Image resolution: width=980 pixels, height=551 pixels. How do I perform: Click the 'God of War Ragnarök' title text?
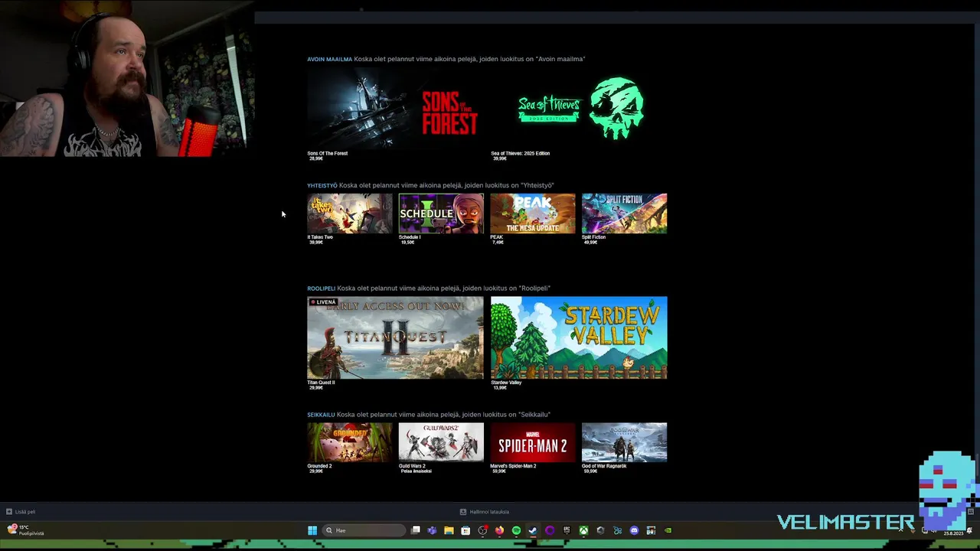(x=604, y=466)
